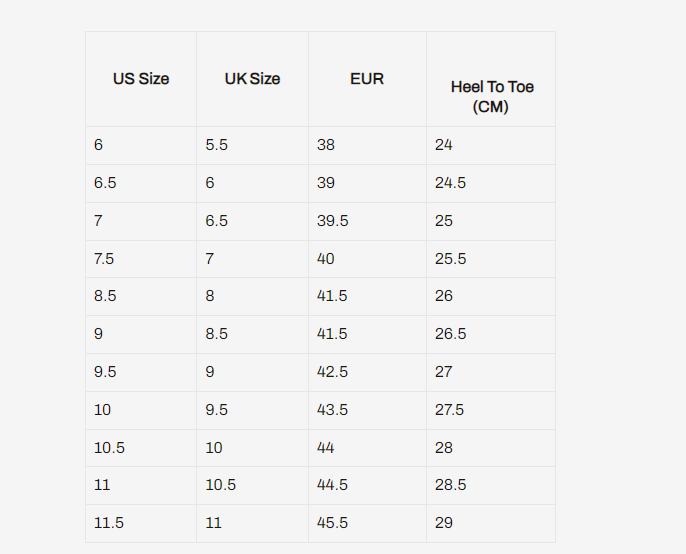Click the UK Size column header

[x=252, y=79]
